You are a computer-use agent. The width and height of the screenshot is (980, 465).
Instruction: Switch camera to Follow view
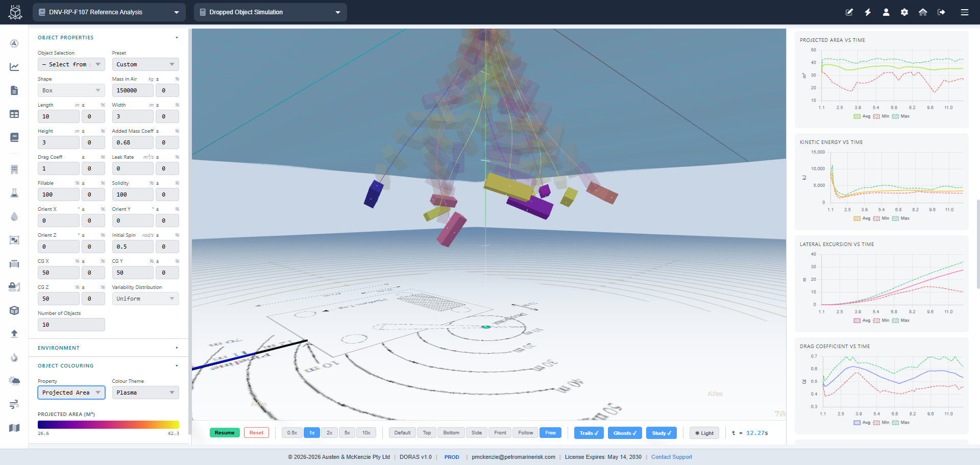(526, 433)
